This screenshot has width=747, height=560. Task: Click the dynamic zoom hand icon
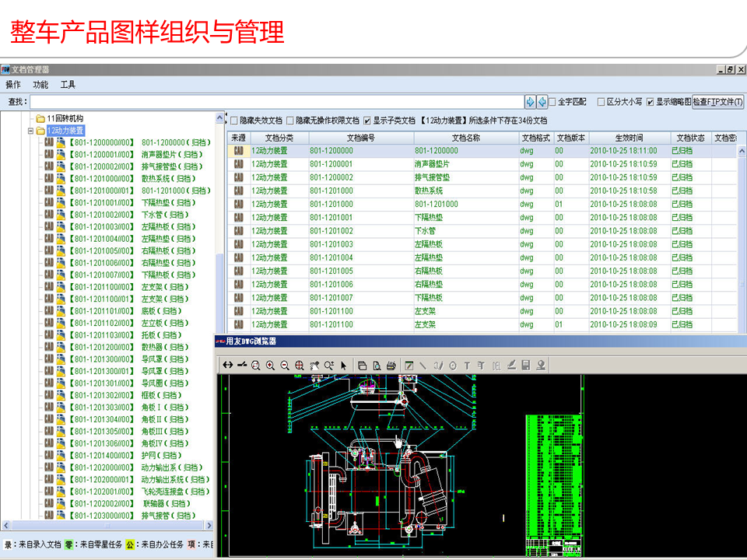(x=314, y=366)
